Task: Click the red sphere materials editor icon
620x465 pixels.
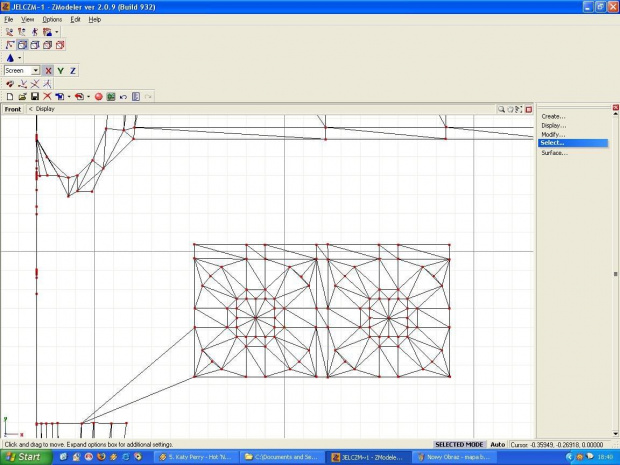Action: pos(99,97)
